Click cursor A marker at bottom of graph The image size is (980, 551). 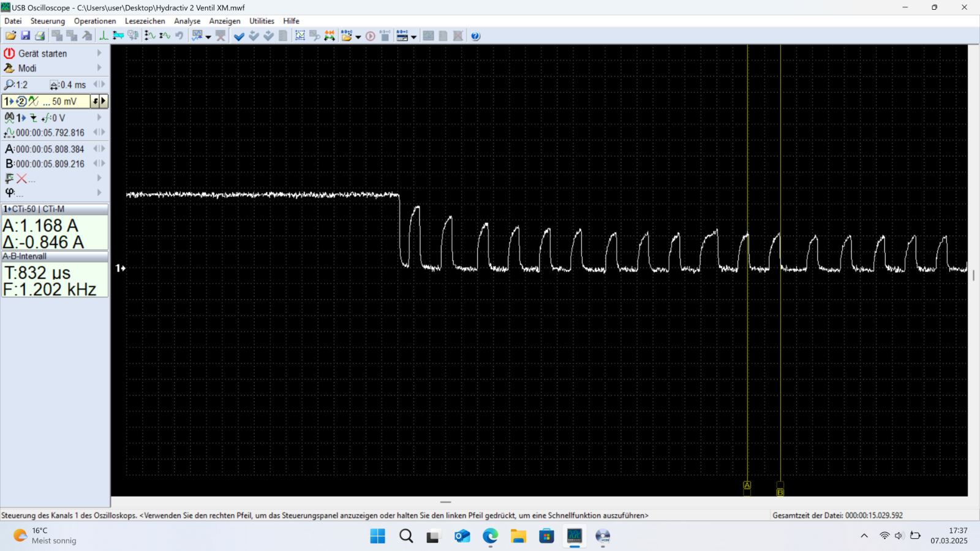[x=747, y=485]
